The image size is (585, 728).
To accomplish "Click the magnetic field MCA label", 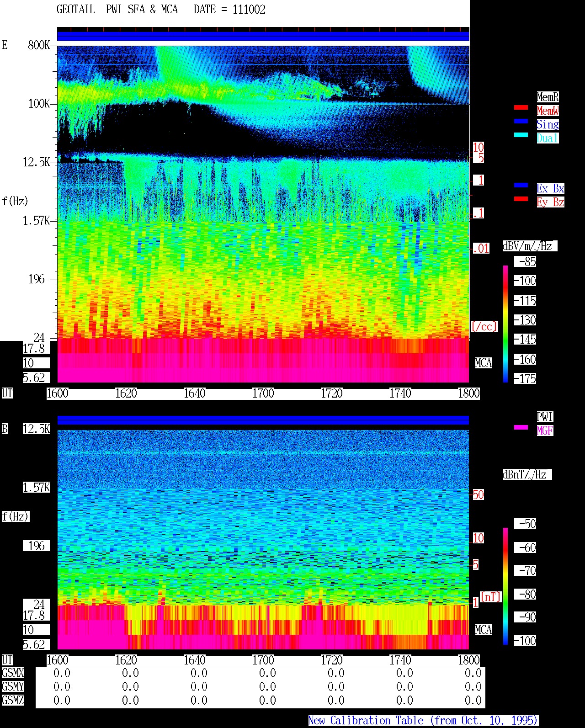I will click(x=483, y=630).
